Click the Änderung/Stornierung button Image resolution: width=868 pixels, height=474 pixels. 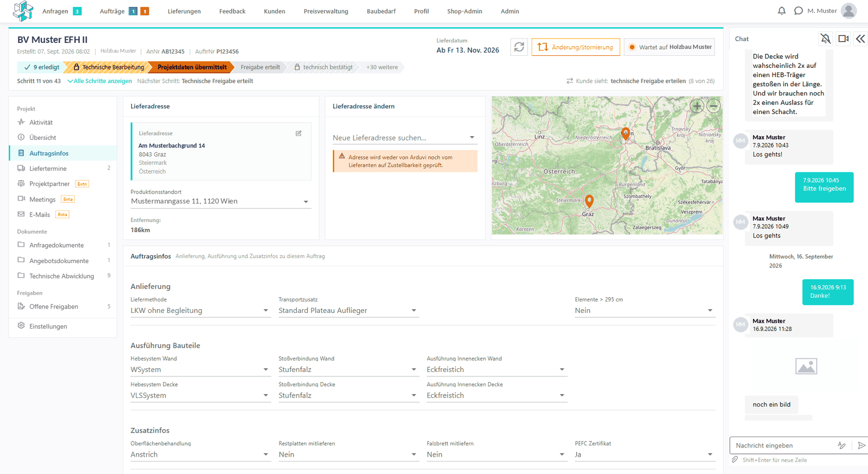[x=576, y=47]
